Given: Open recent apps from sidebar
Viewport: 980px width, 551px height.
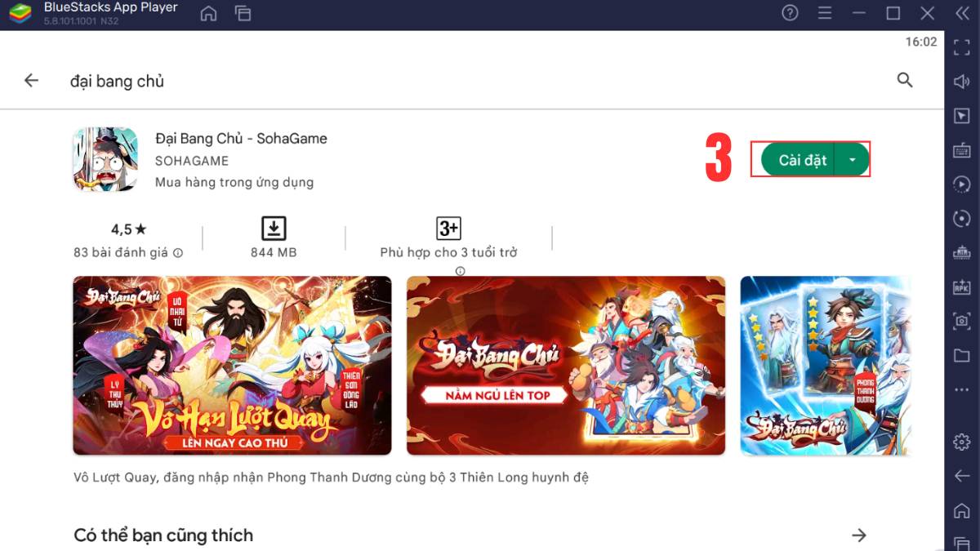Looking at the screenshot, I should pos(962,543).
